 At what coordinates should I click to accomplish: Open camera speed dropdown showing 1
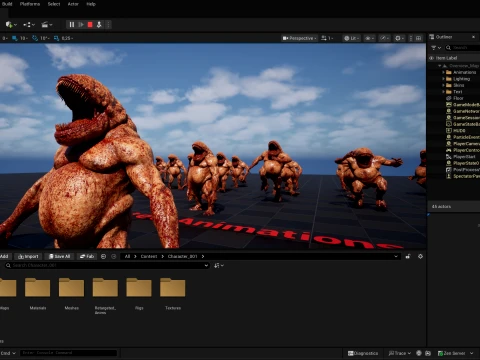pyautogui.click(x=327, y=38)
